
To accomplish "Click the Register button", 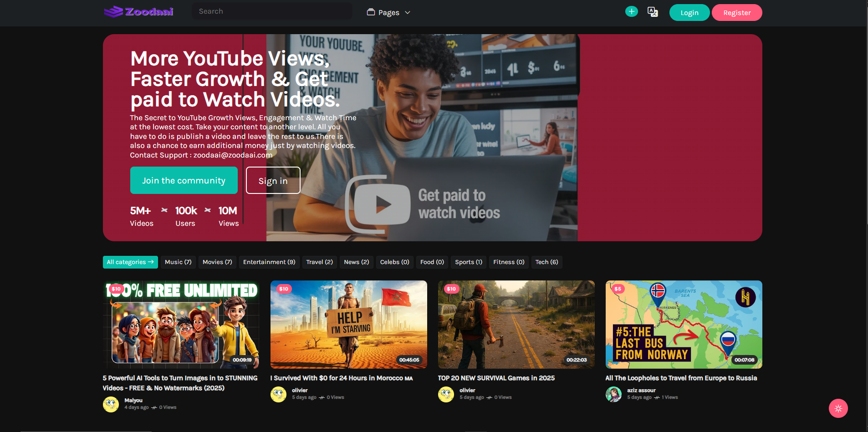I will [x=736, y=12].
